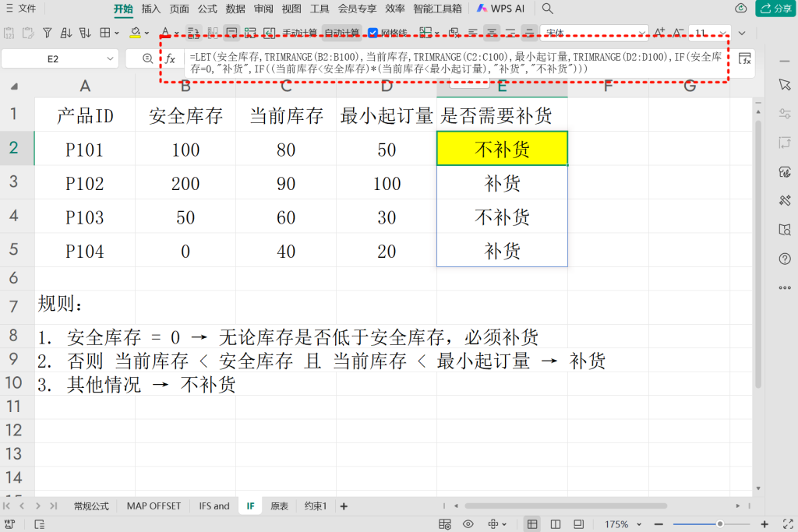Switch to the 数据 ribbon tab
This screenshot has width=798, height=532.
coord(235,9)
